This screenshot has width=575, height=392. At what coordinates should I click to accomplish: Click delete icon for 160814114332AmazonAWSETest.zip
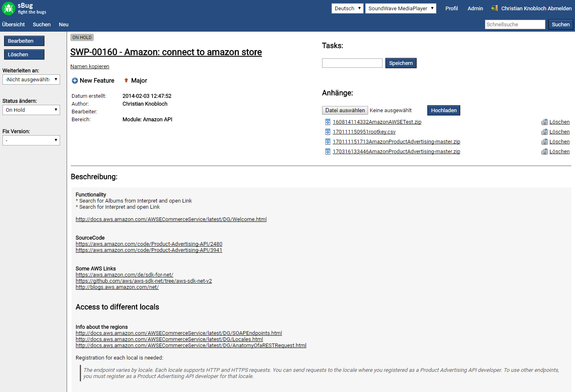(x=545, y=122)
